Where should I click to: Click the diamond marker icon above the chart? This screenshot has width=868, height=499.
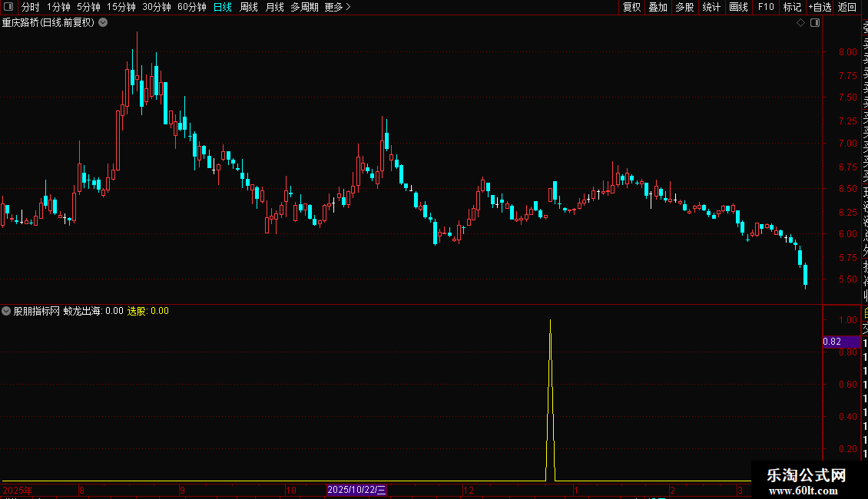coord(800,23)
